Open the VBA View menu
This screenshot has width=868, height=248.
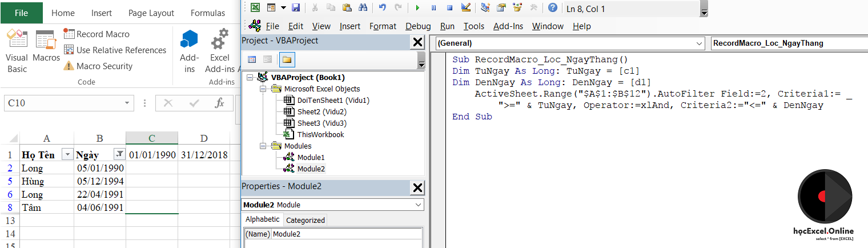coord(322,26)
